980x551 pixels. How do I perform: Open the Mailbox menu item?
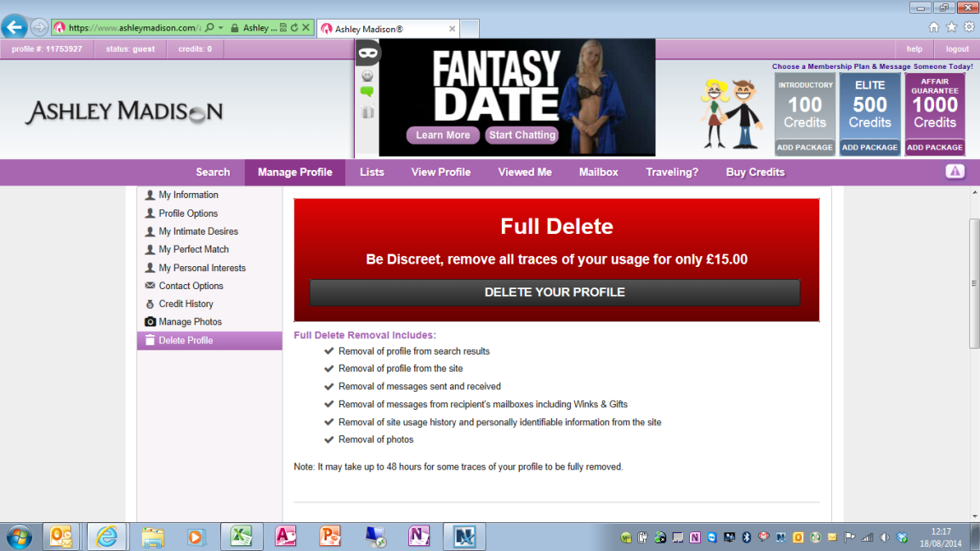point(598,172)
